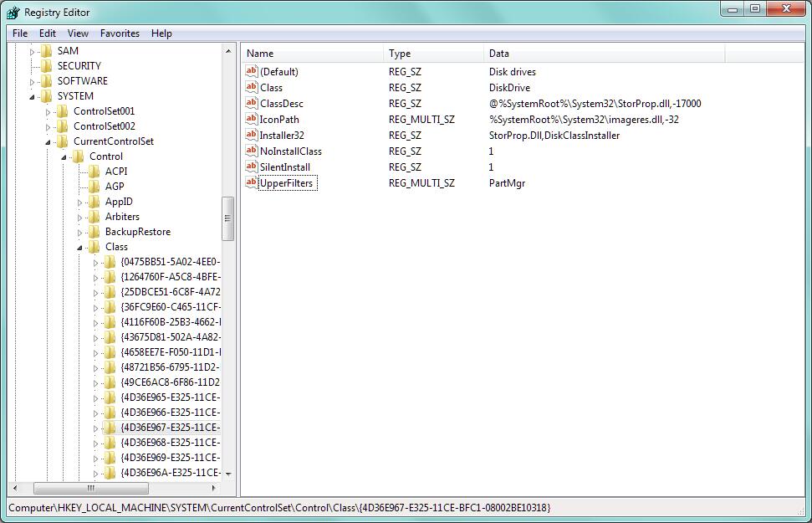This screenshot has height=523, width=812.
Task: Click the Class folder icon in the tree
Action: pyautogui.click(x=94, y=246)
